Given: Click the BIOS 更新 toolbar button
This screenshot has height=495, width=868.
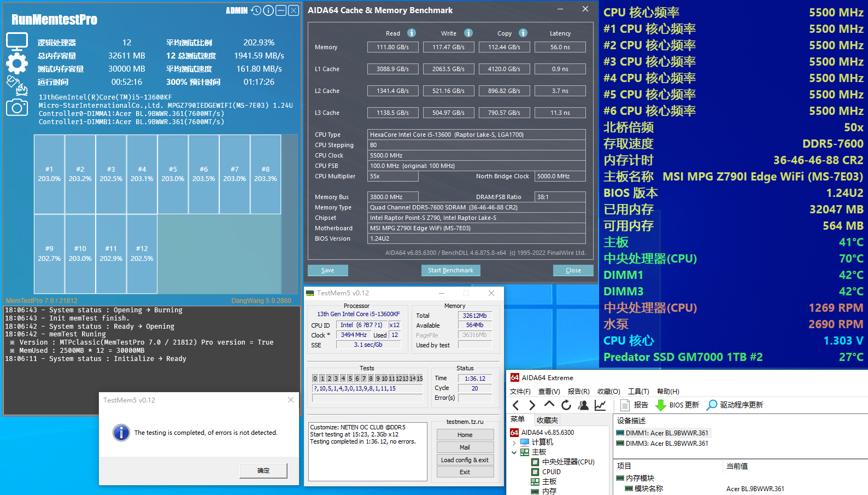Looking at the screenshot, I should tap(677, 405).
